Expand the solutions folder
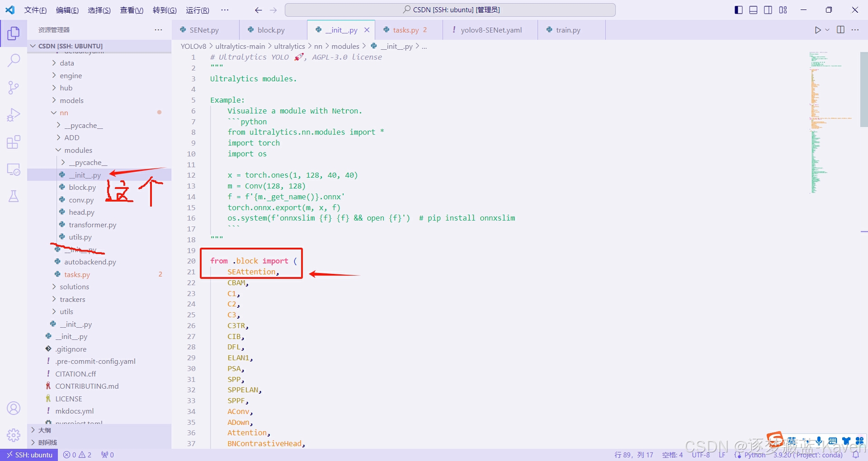The height and width of the screenshot is (461, 868). click(99, 287)
